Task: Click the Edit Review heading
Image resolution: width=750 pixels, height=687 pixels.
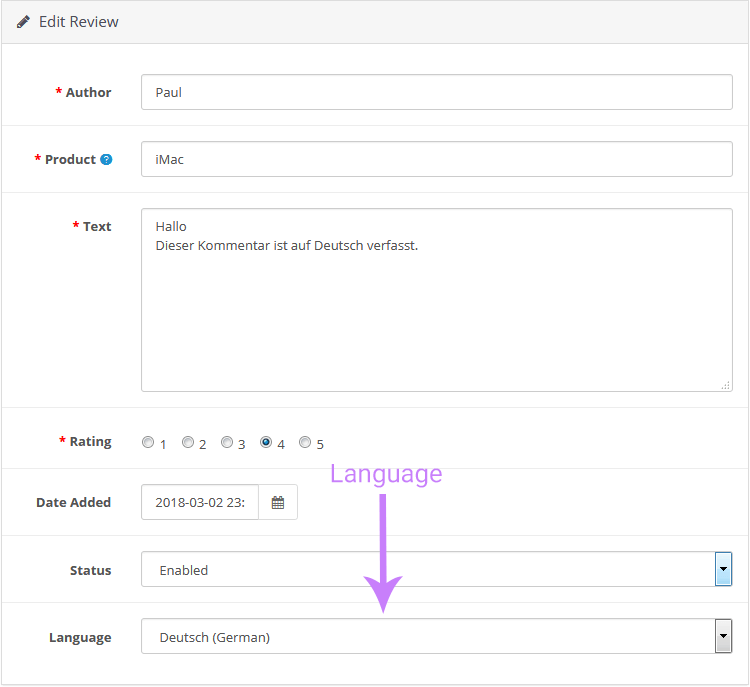Action: (x=78, y=22)
